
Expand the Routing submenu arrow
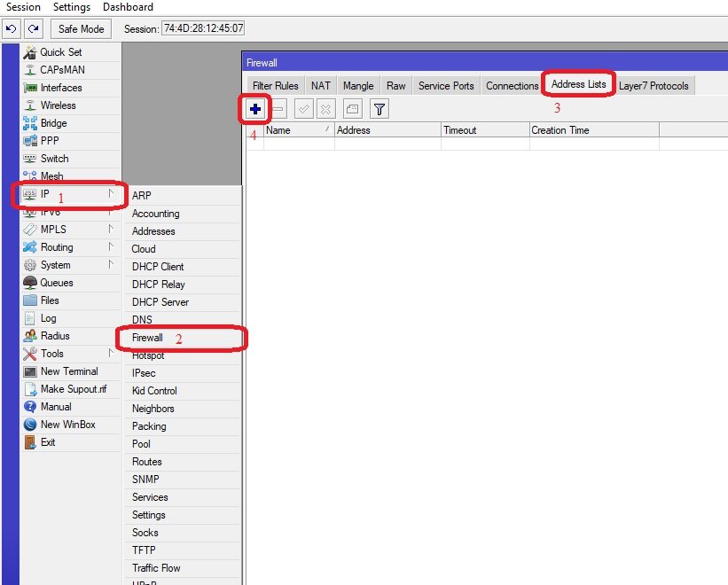tap(111, 246)
